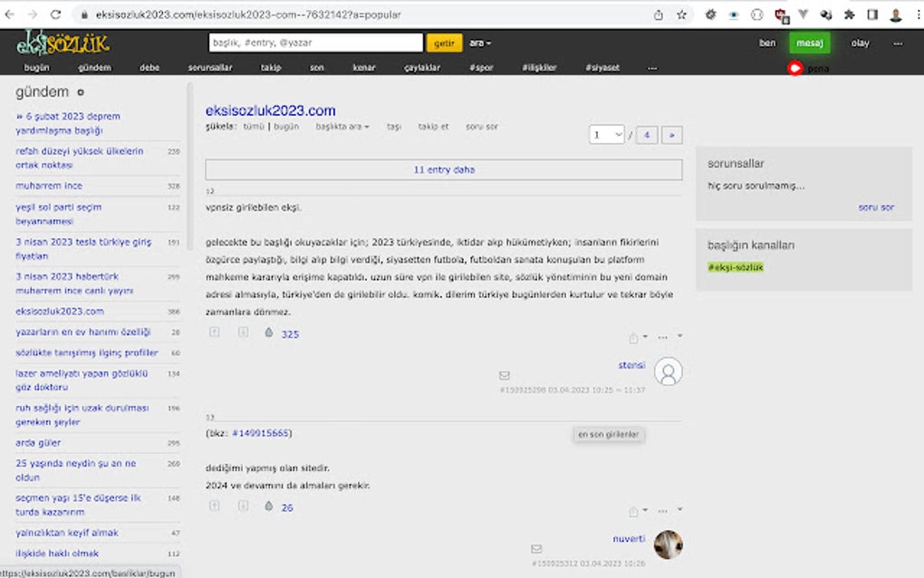Open the muharrem ince topic
Screen dimensions: 924x578
(x=49, y=186)
